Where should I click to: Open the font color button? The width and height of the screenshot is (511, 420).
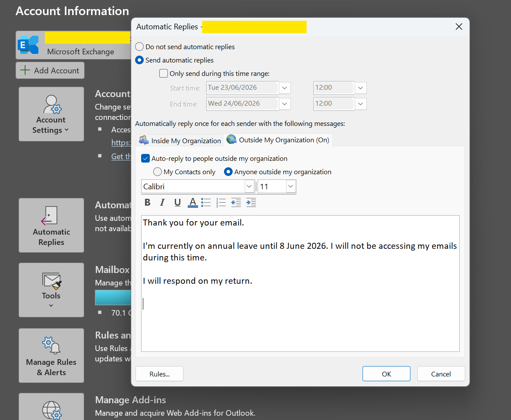pos(192,203)
